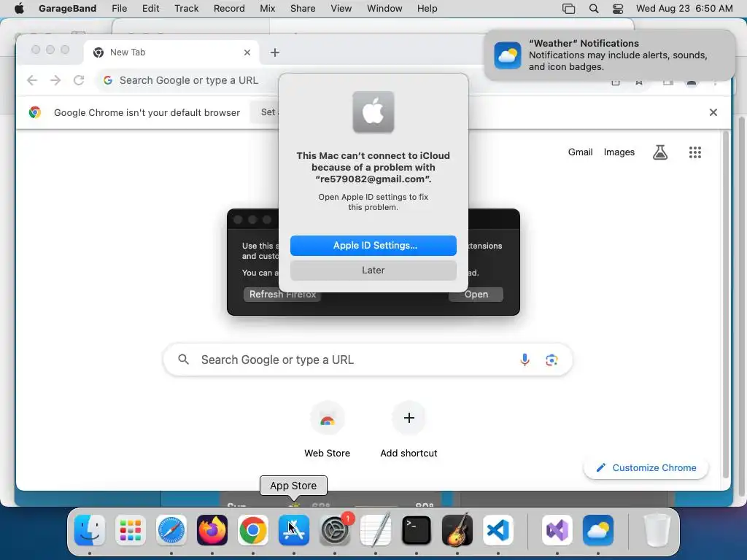Click Apple ID Settings button
Screen dimensions: 747x560
point(373,246)
